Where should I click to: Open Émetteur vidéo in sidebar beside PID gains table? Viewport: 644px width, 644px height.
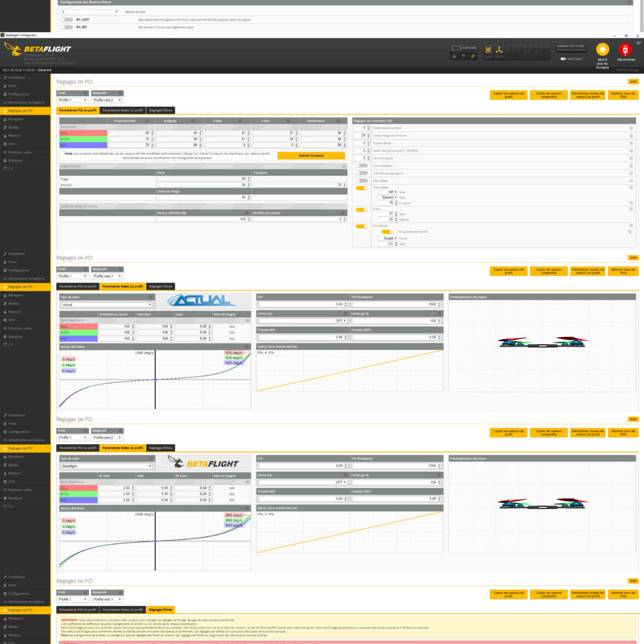pyautogui.click(x=25, y=153)
